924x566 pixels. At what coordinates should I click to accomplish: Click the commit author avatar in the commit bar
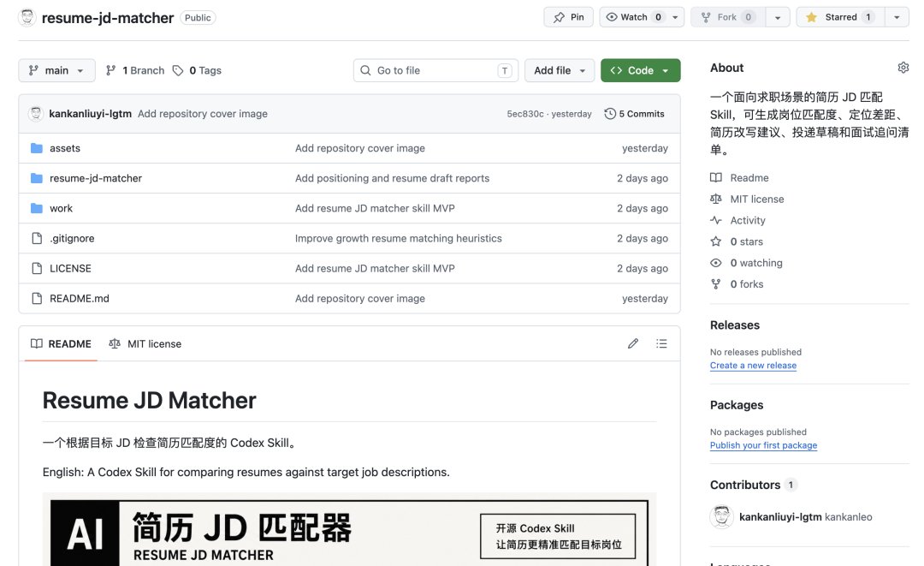click(36, 113)
